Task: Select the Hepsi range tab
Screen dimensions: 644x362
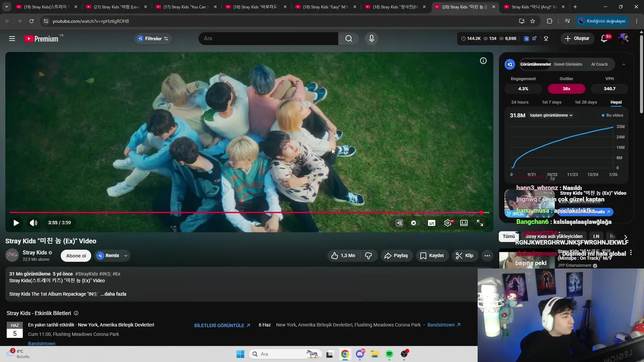Action: tap(616, 102)
